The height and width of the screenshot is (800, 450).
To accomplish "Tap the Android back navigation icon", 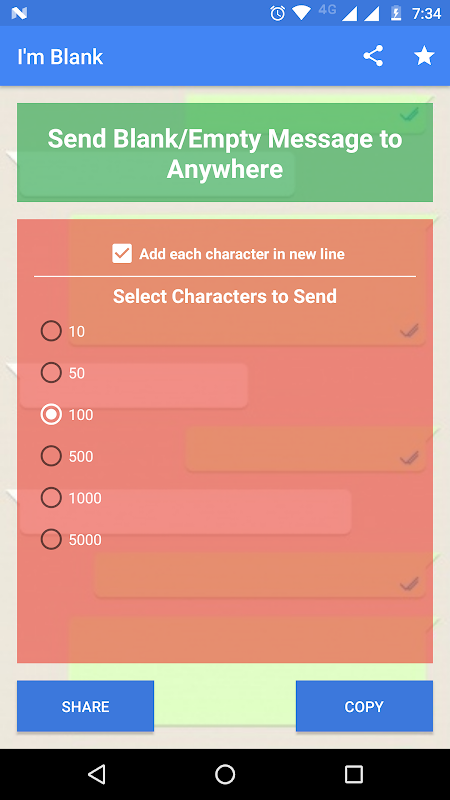I will 96,774.
